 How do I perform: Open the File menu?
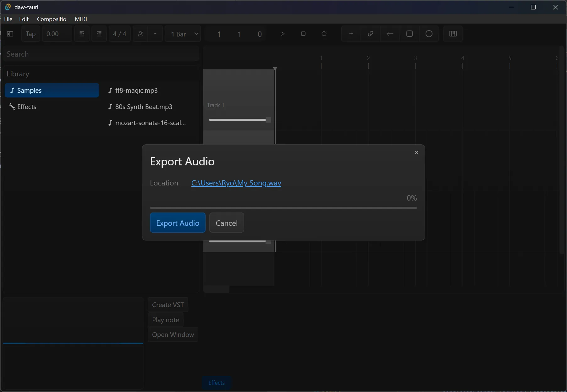8,19
